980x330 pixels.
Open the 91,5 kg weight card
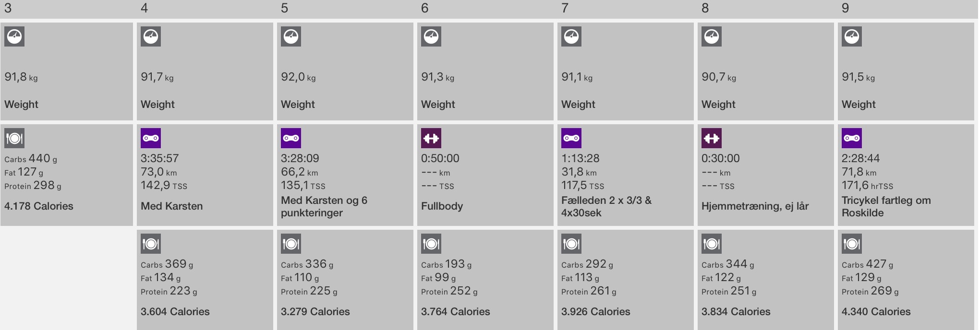906,71
